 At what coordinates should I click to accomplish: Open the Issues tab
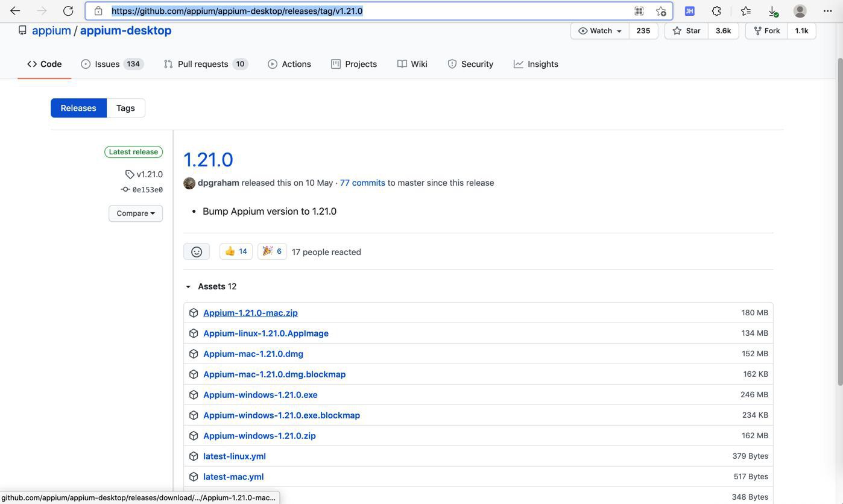pos(112,64)
